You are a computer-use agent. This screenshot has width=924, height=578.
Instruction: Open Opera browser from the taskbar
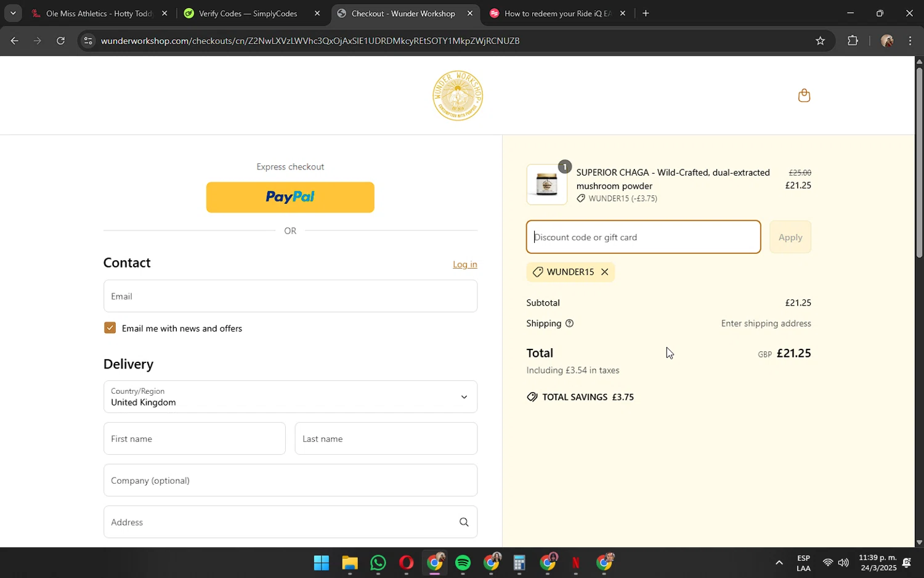406,563
